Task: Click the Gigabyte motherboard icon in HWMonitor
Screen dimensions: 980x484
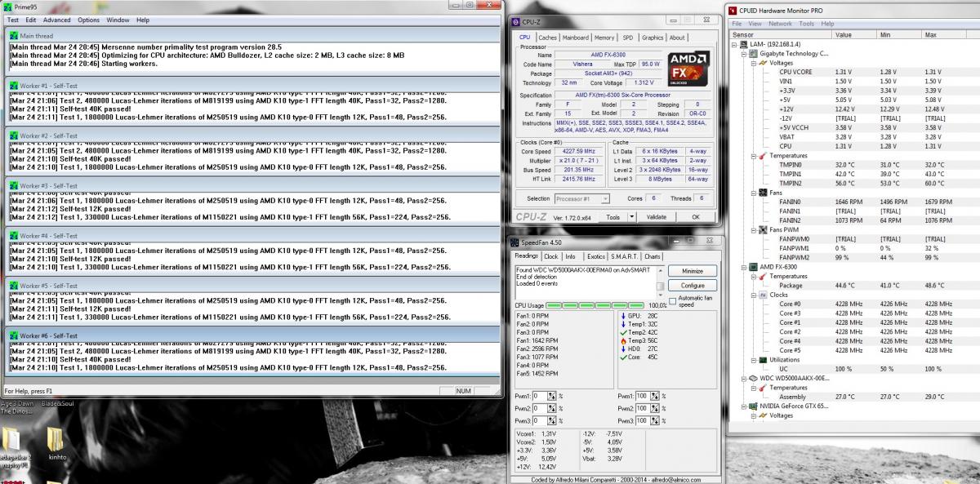Action: pos(753,53)
